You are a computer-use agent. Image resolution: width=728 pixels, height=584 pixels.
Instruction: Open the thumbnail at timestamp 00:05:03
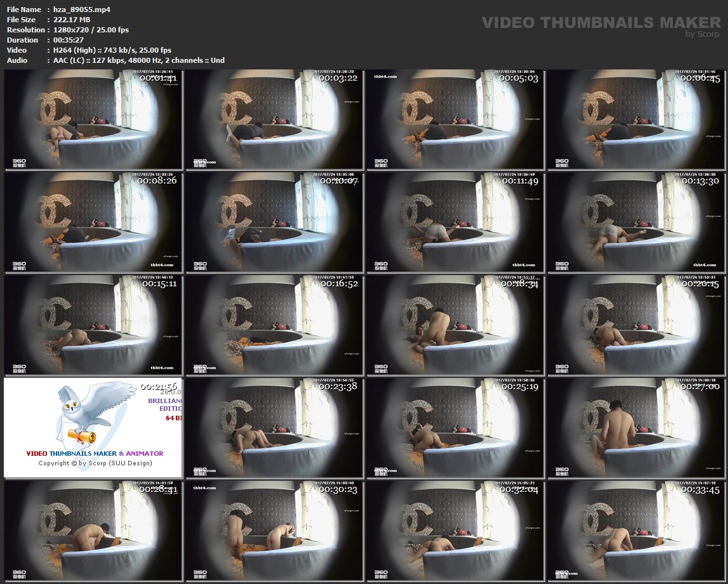[456, 120]
